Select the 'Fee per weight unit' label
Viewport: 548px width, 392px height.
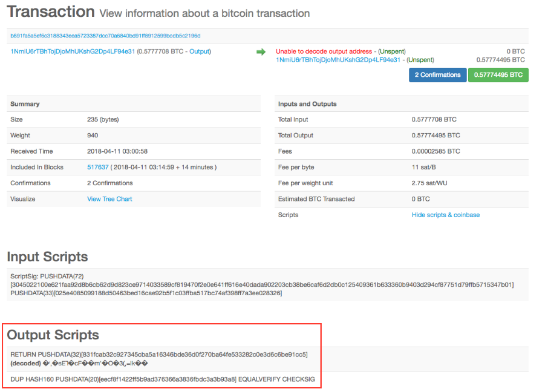[305, 183]
